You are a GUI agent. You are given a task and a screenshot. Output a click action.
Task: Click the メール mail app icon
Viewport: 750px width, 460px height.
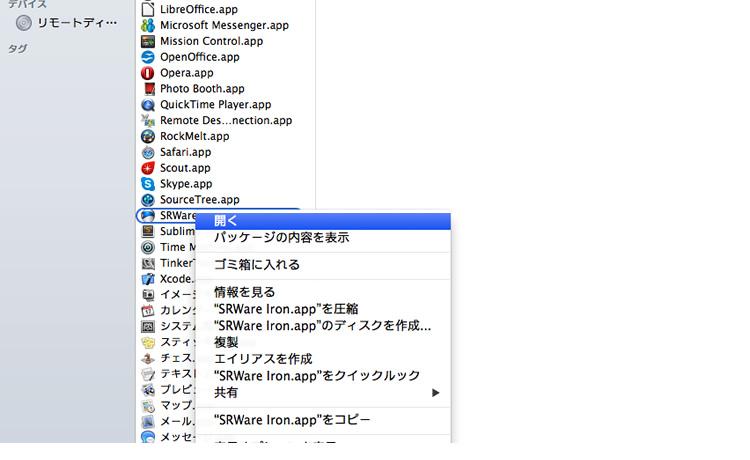click(x=148, y=421)
